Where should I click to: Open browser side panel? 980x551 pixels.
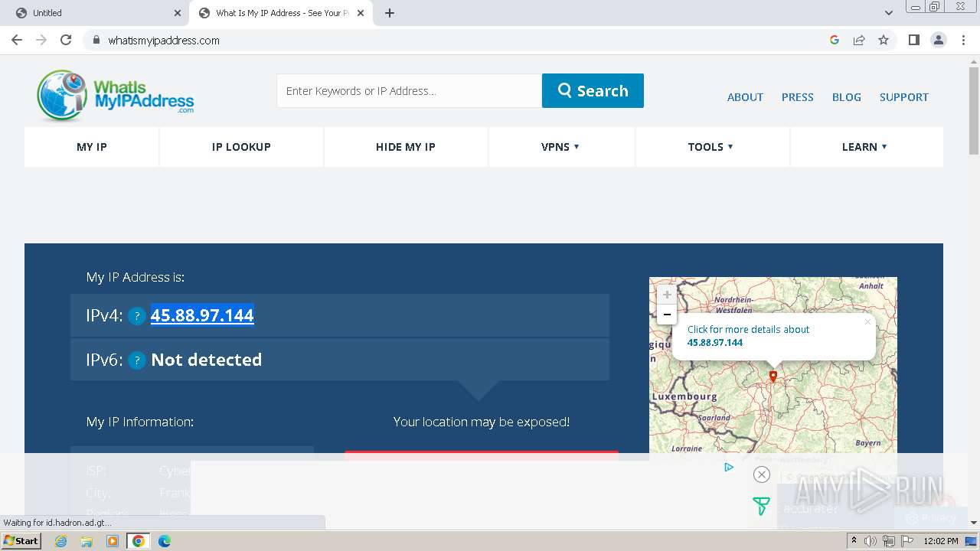tap(913, 40)
